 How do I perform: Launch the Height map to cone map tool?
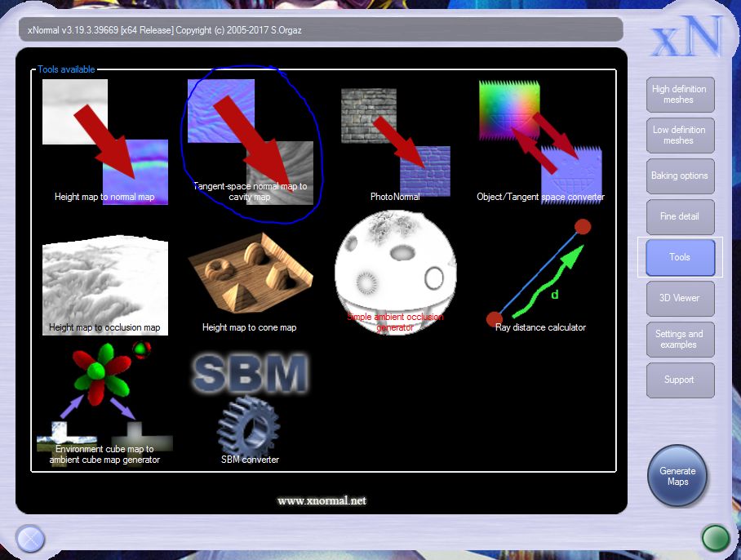(x=250, y=282)
